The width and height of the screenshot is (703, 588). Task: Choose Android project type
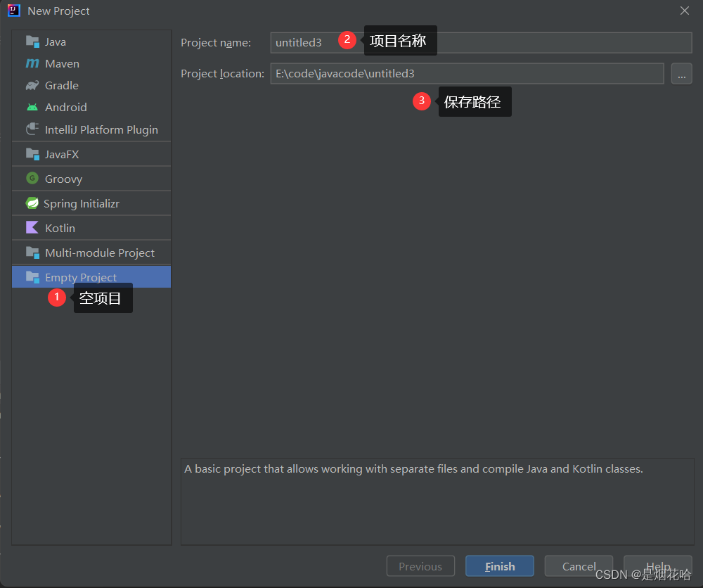pyautogui.click(x=91, y=107)
